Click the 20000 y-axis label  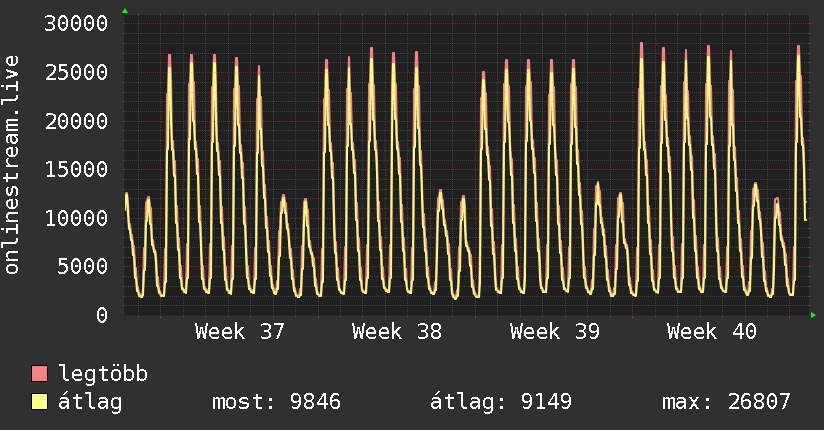[x=76, y=121]
